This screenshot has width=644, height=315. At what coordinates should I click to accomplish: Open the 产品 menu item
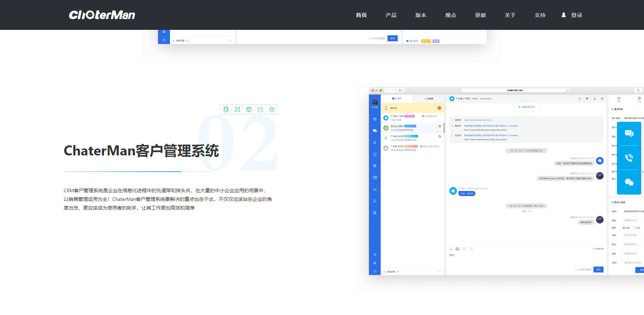point(391,15)
